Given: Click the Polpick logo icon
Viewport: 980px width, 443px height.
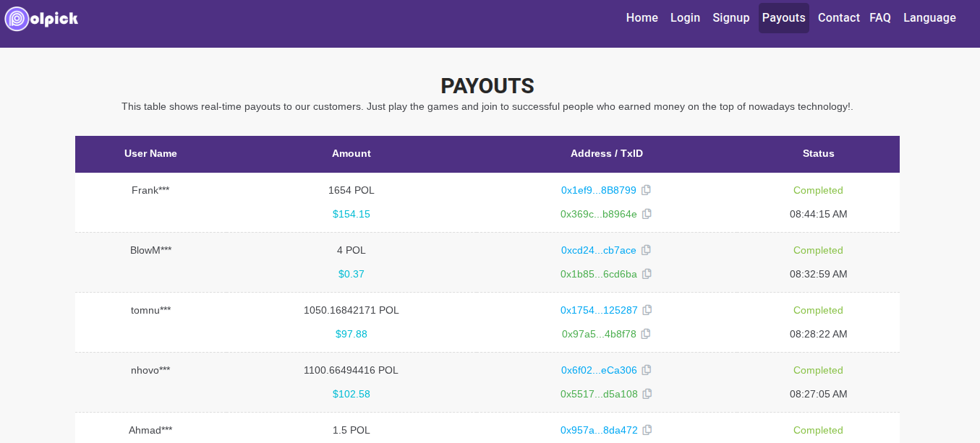Looking at the screenshot, I should 17,18.
